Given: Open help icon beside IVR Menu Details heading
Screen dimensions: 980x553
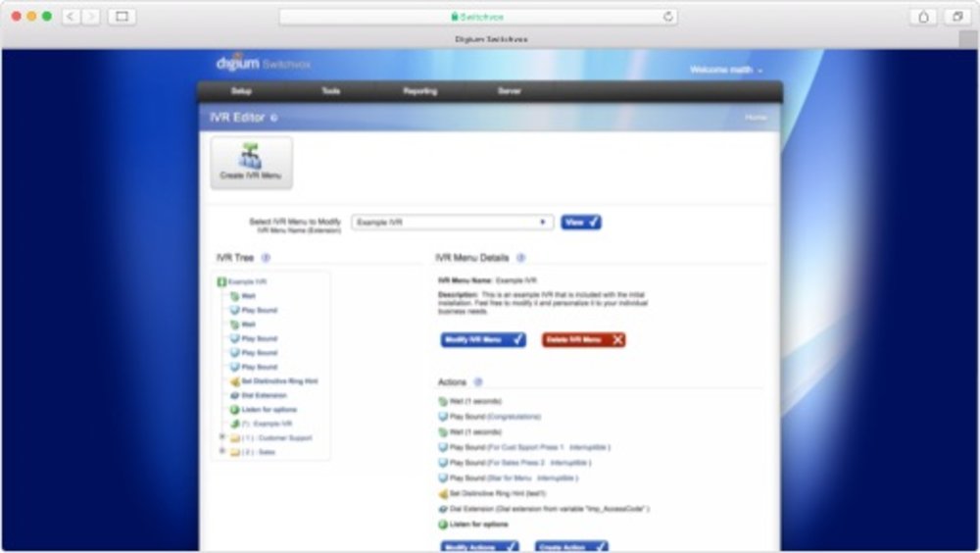Looking at the screenshot, I should tap(520, 258).
